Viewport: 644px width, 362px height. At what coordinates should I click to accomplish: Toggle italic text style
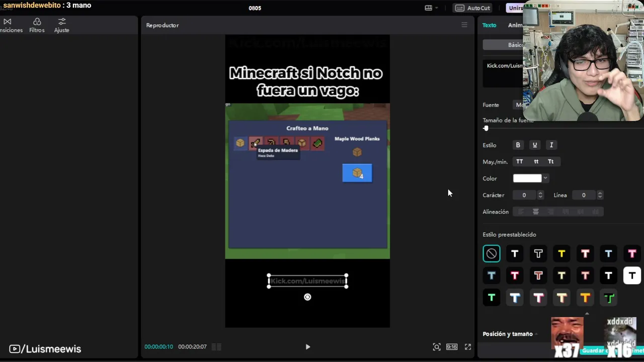coord(551,145)
